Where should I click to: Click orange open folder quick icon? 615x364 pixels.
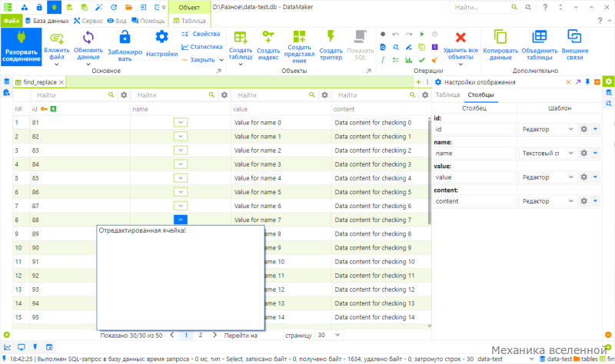coord(128,7)
